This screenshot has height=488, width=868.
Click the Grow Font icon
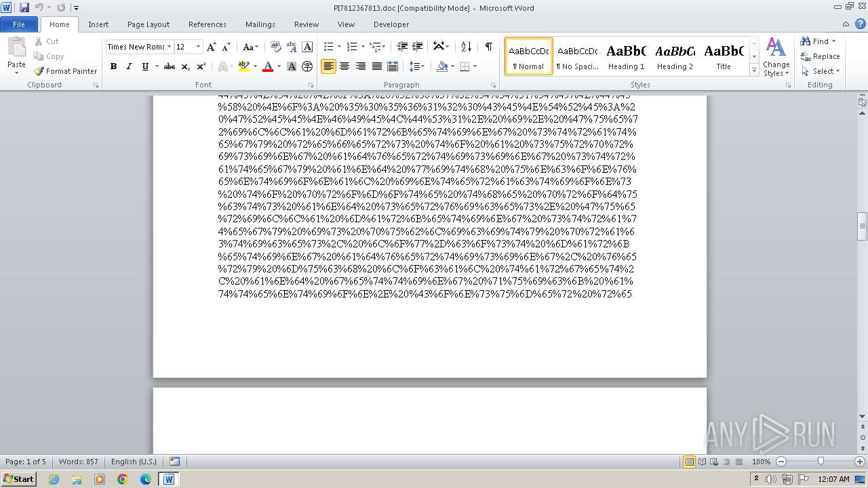pos(212,47)
